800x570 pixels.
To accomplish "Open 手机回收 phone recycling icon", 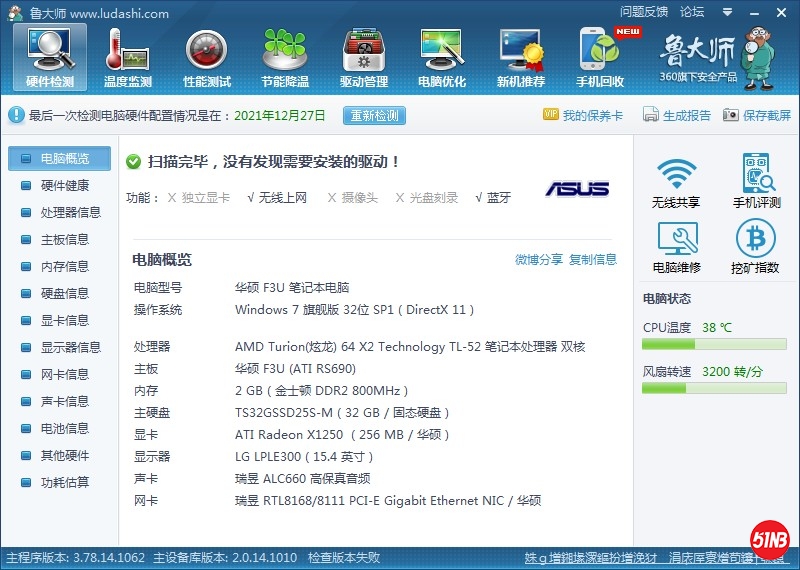I will 601,56.
